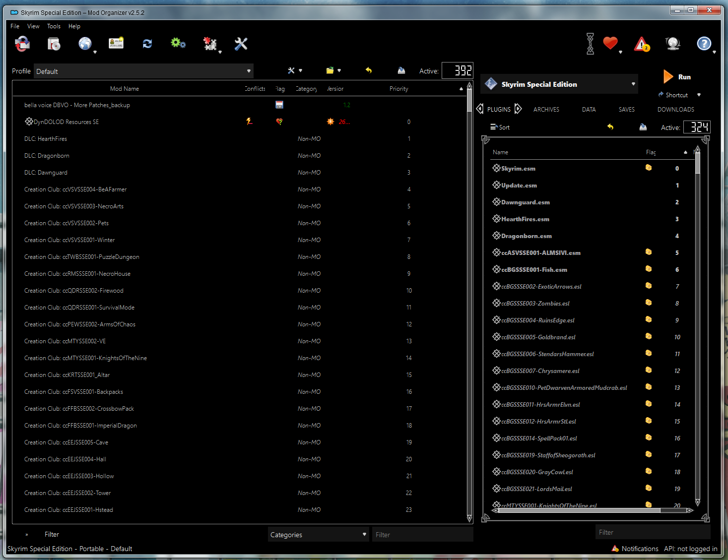The height and width of the screenshot is (560, 728).
Task: Toggle the Dragonborn.esm plugin checkbox
Action: pyautogui.click(x=496, y=236)
